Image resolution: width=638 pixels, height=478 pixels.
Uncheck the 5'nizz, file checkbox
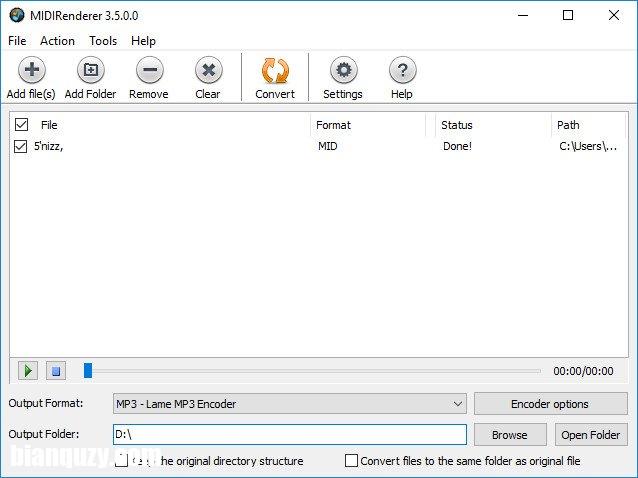(20, 146)
